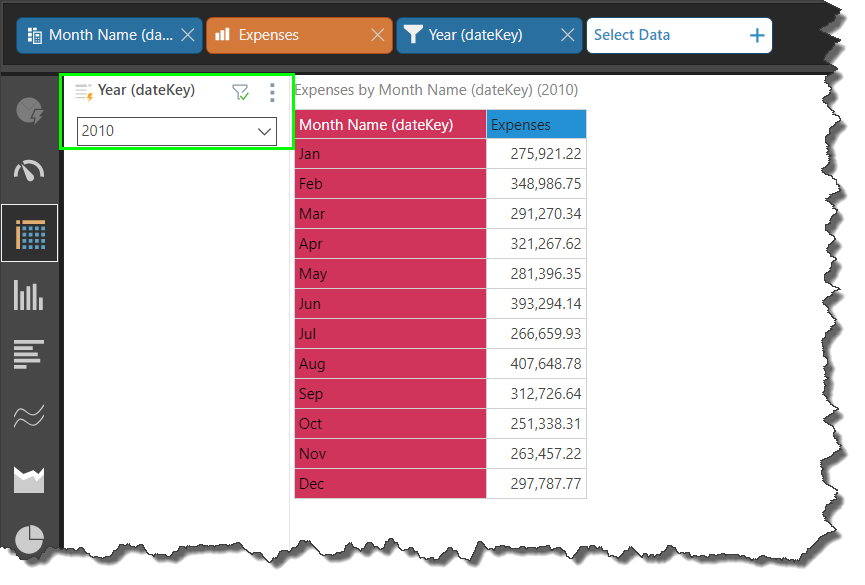
Task: Toggle the filter apply icon on Year slicer
Action: click(x=240, y=92)
